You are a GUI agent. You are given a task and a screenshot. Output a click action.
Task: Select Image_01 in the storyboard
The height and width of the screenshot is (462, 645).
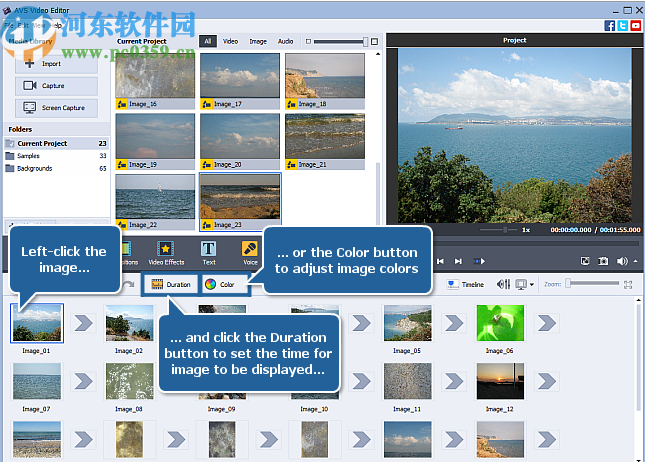(37, 323)
